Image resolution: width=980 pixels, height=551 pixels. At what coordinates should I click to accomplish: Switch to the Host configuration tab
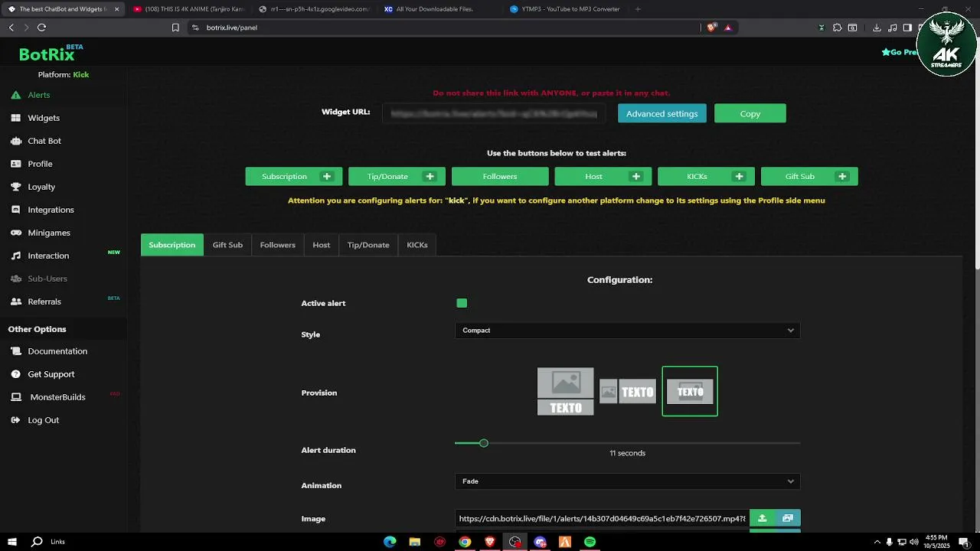tap(322, 245)
